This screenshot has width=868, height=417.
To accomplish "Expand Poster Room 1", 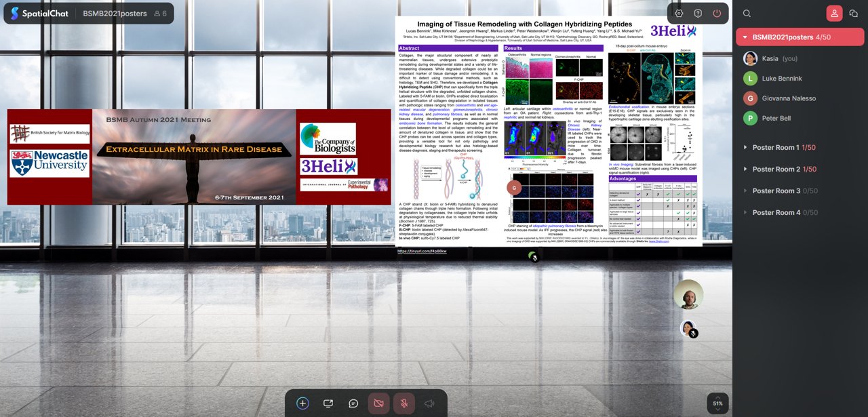I will 746,147.
